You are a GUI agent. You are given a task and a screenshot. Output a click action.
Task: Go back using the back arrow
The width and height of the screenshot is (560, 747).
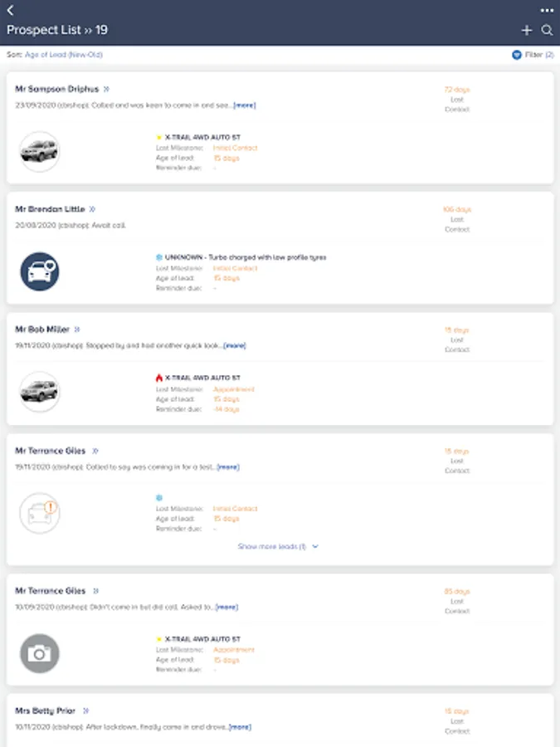pyautogui.click(x=12, y=8)
